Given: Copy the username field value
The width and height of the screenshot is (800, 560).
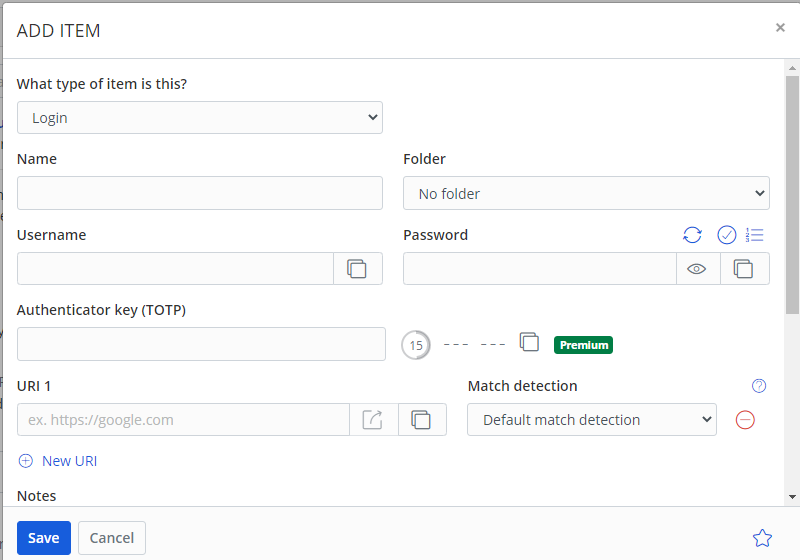Looking at the screenshot, I should tap(357, 269).
